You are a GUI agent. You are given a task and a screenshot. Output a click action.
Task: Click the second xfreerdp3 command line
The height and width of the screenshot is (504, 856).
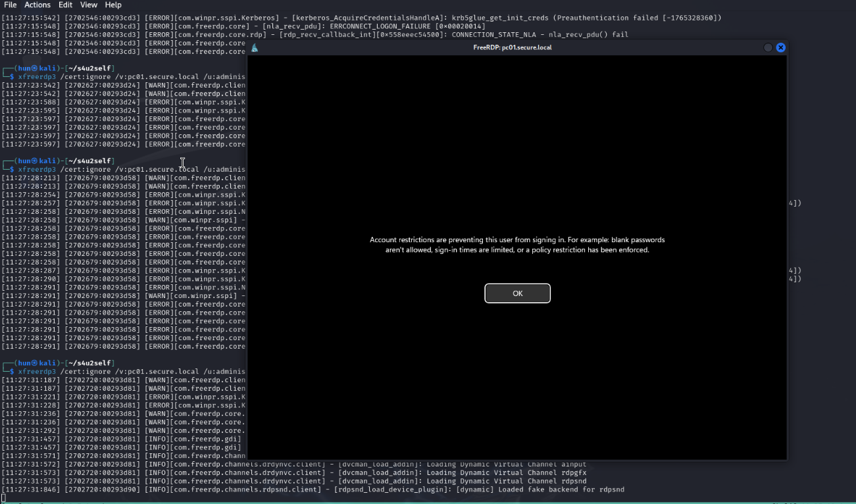(132, 169)
